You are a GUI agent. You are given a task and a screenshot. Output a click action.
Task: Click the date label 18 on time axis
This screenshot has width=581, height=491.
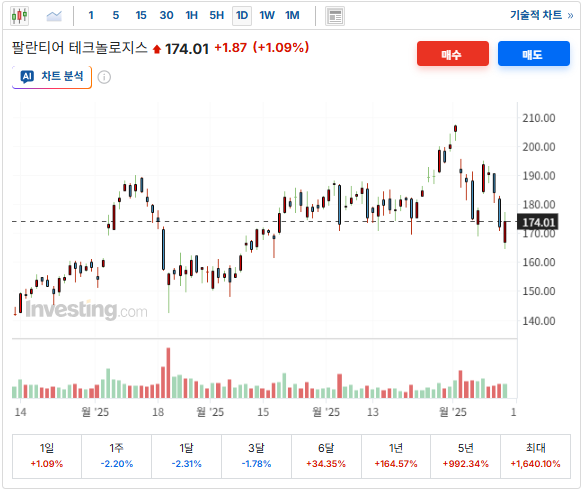click(x=158, y=412)
